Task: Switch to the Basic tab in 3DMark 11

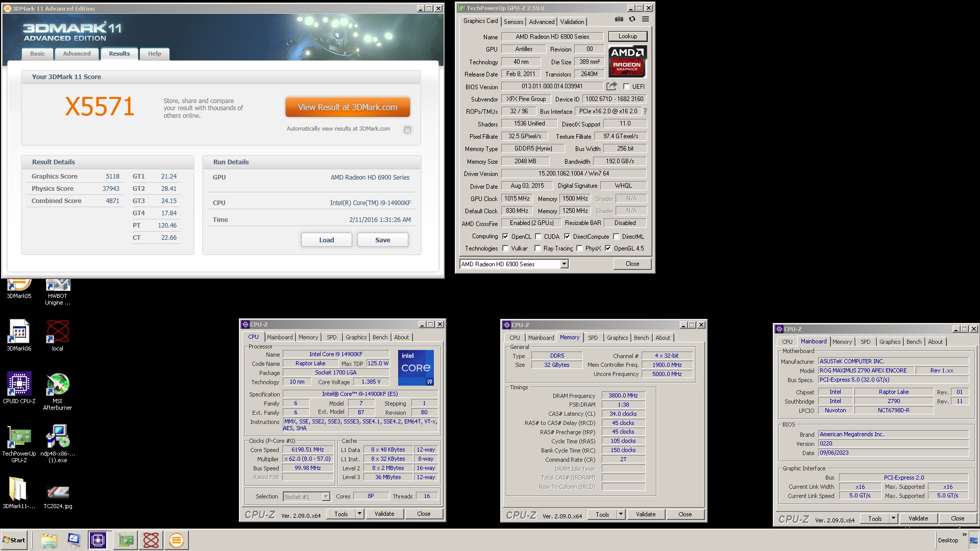Action: coord(37,54)
